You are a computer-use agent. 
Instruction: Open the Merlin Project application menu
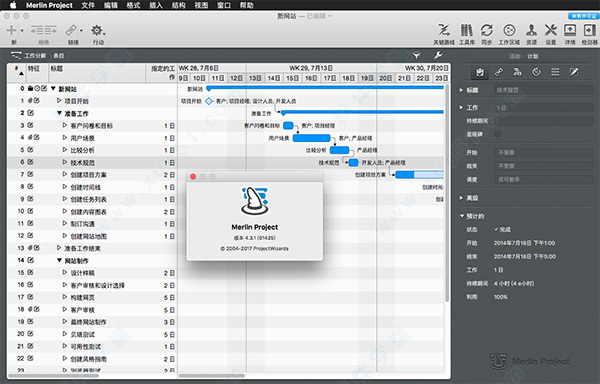[49, 5]
